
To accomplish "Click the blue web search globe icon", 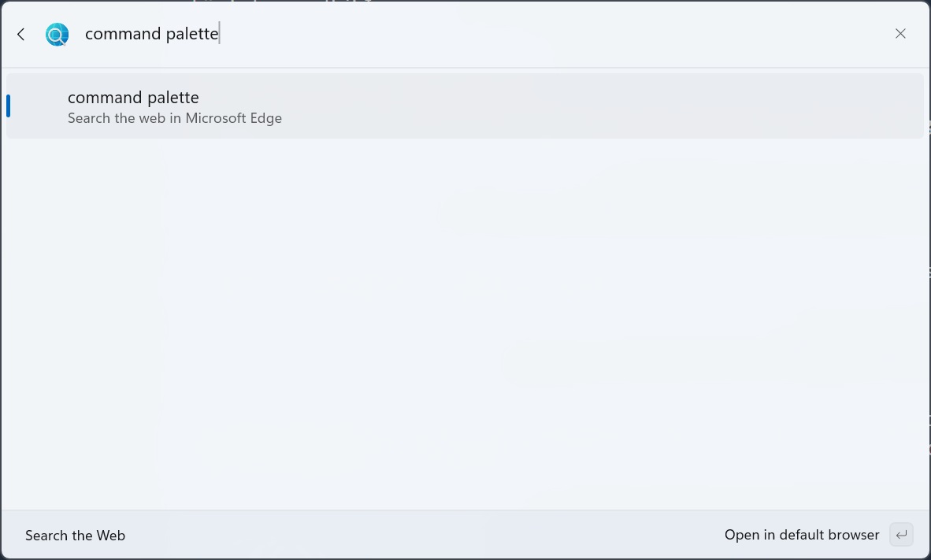I will click(57, 35).
